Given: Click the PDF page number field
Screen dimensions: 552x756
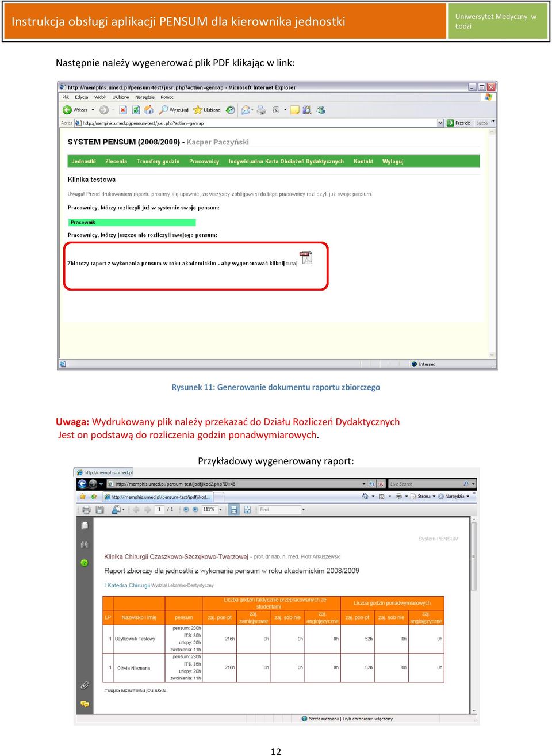Looking at the screenshot, I should click(x=160, y=510).
